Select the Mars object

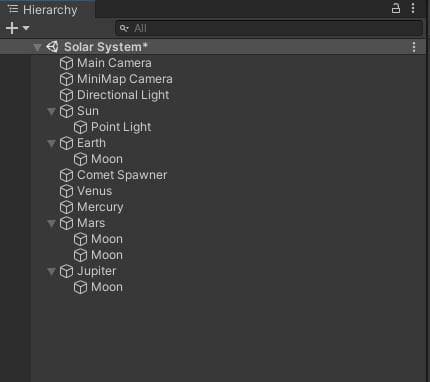[x=91, y=223]
